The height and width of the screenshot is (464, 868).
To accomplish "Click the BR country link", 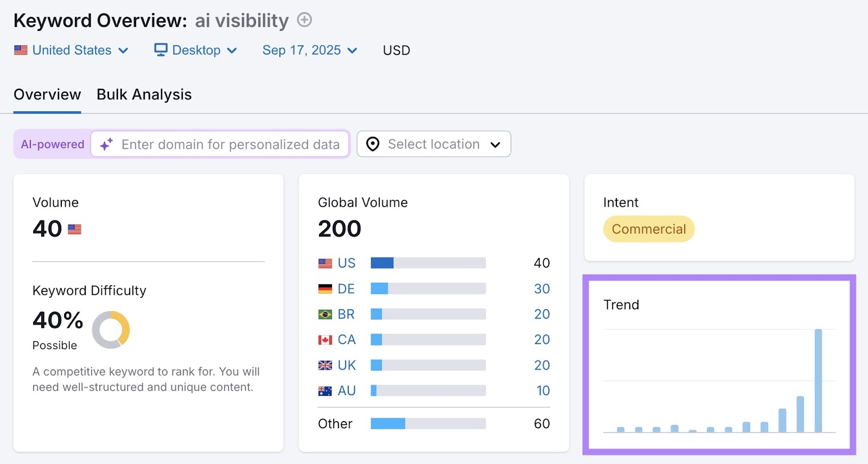I will (x=346, y=314).
